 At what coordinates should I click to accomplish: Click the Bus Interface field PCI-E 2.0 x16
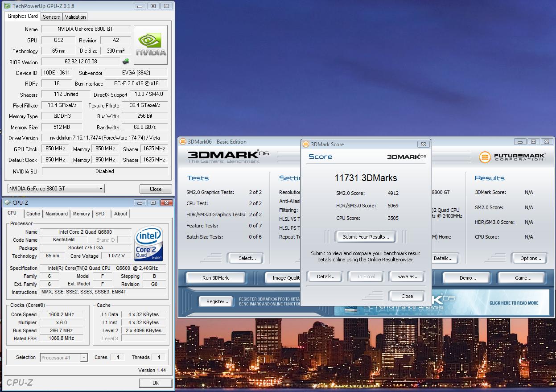coord(136,83)
